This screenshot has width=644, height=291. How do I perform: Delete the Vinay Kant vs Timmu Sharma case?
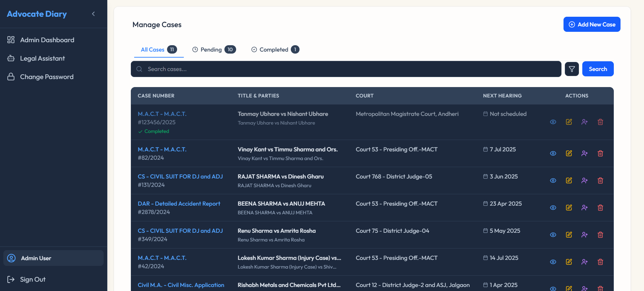(x=600, y=153)
